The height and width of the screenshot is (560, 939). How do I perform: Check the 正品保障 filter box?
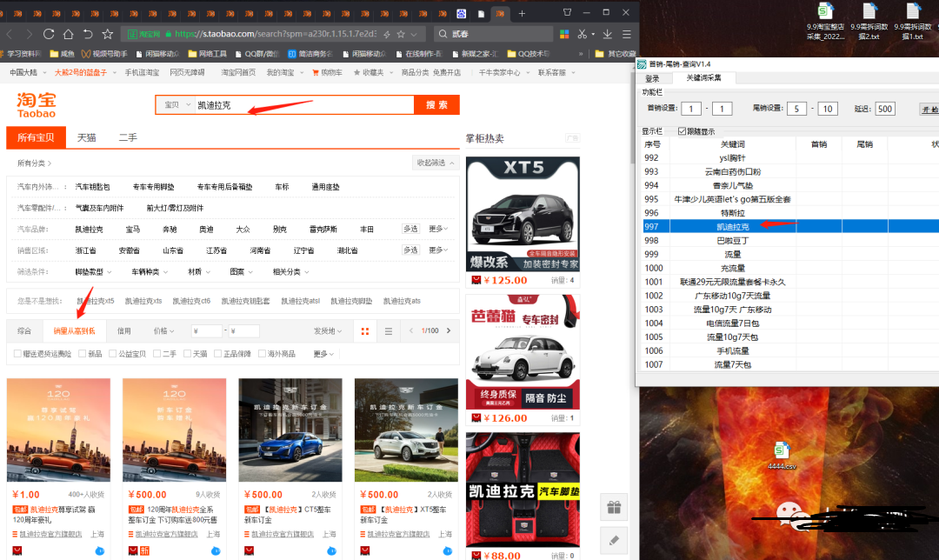tap(218, 354)
